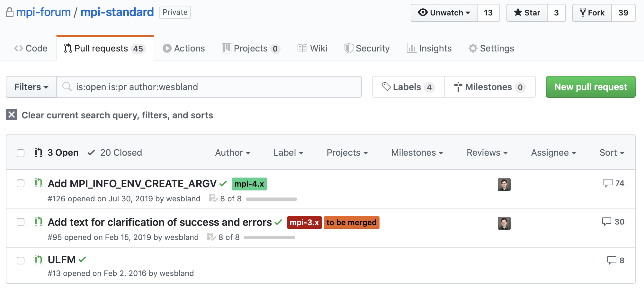Click pull request icon for ULFM row
644x294 pixels.
[x=39, y=260]
